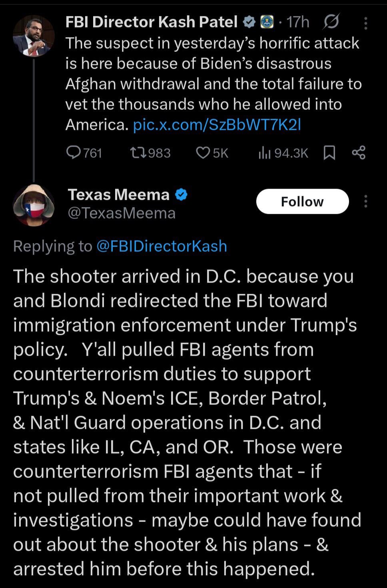The width and height of the screenshot is (387, 588).
Task: Open Texas Meema's avatar
Action: (x=34, y=205)
